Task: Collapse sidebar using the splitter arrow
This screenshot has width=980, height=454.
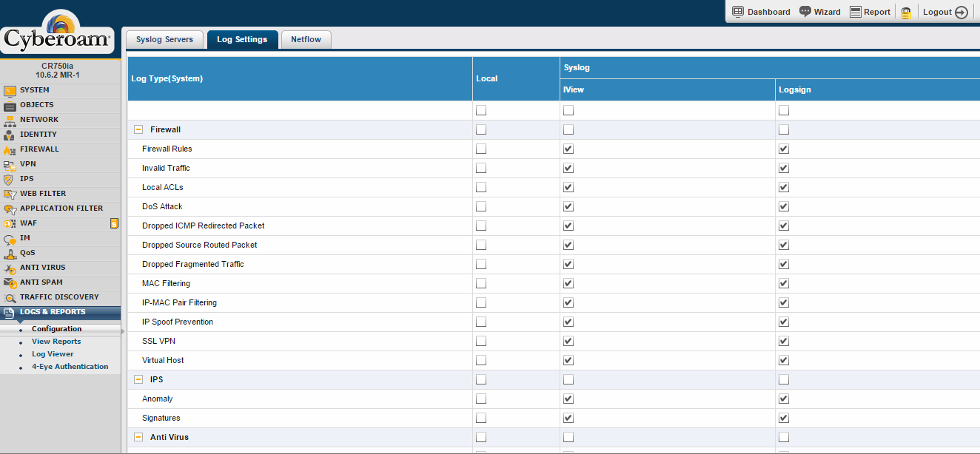Action: (123, 331)
